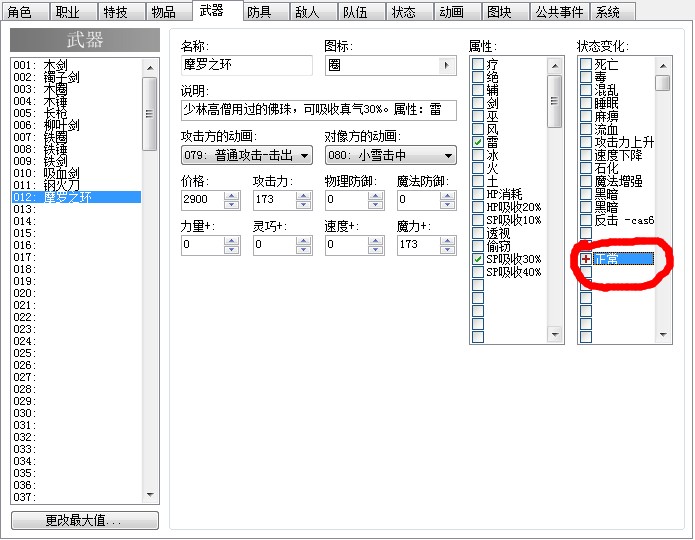
Task: Increase 攻击力 with the up arrow
Action: point(304,196)
